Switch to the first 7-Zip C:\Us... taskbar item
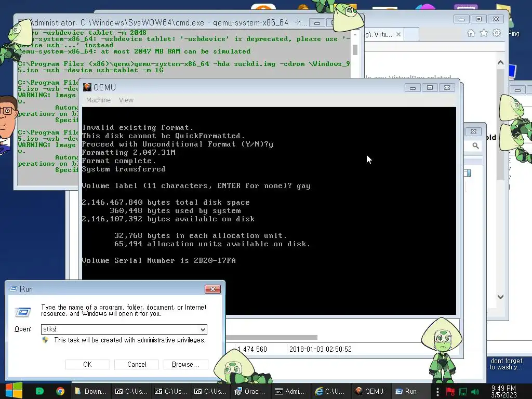 pyautogui.click(x=131, y=391)
